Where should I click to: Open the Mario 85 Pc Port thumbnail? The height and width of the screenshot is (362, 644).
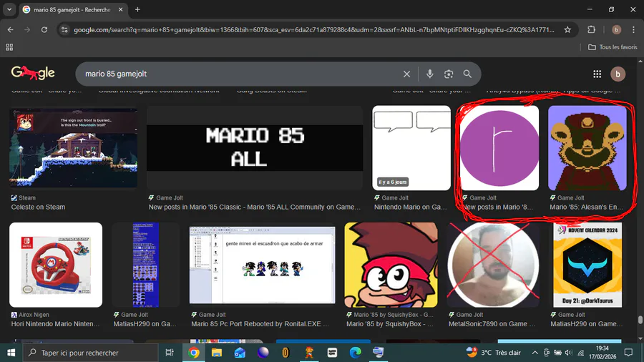pyautogui.click(x=262, y=265)
